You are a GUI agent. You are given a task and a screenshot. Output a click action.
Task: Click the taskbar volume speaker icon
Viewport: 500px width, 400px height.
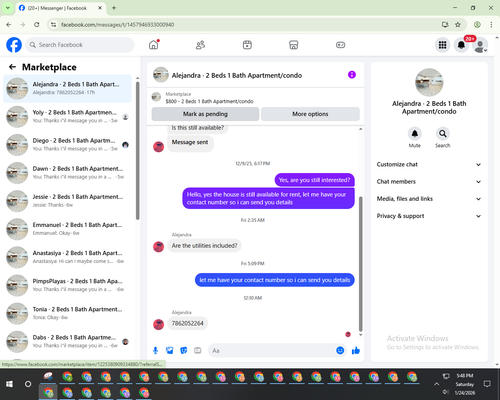(446, 392)
